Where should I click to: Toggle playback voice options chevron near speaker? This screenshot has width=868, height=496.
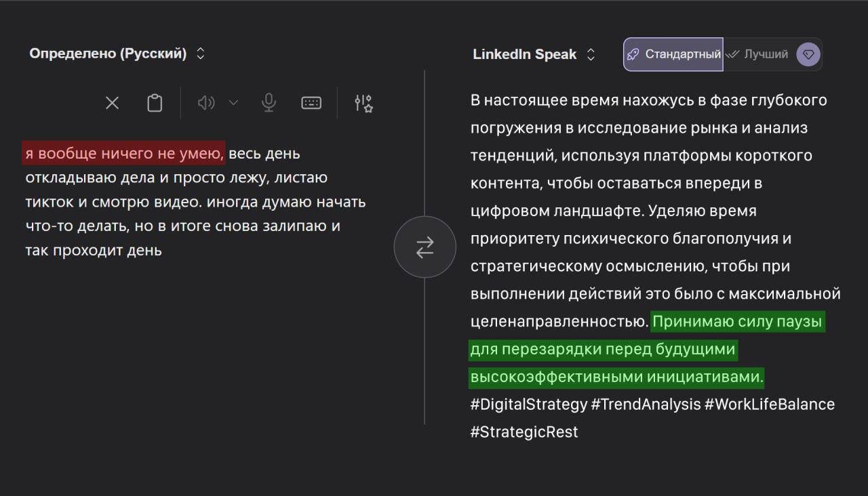pyautogui.click(x=233, y=102)
